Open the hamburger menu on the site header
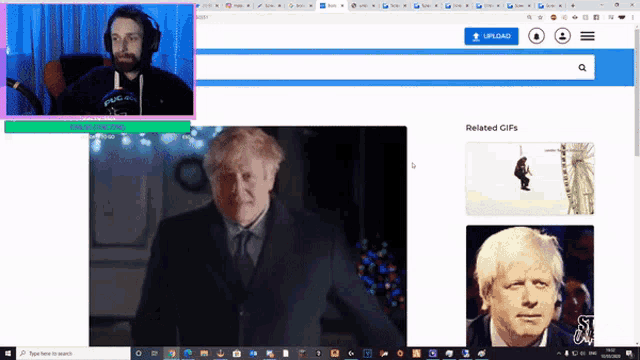Image resolution: width=640 pixels, height=360 pixels. point(587,36)
